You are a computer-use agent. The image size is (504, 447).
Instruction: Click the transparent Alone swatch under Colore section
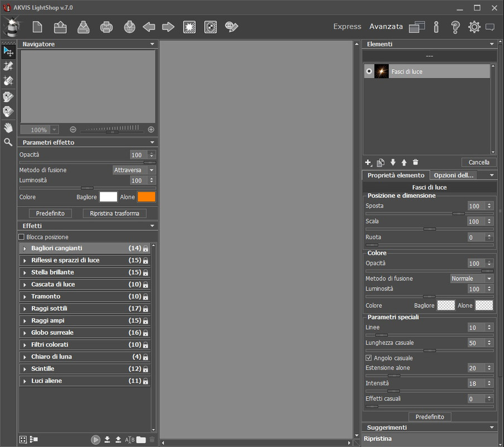[484, 306]
